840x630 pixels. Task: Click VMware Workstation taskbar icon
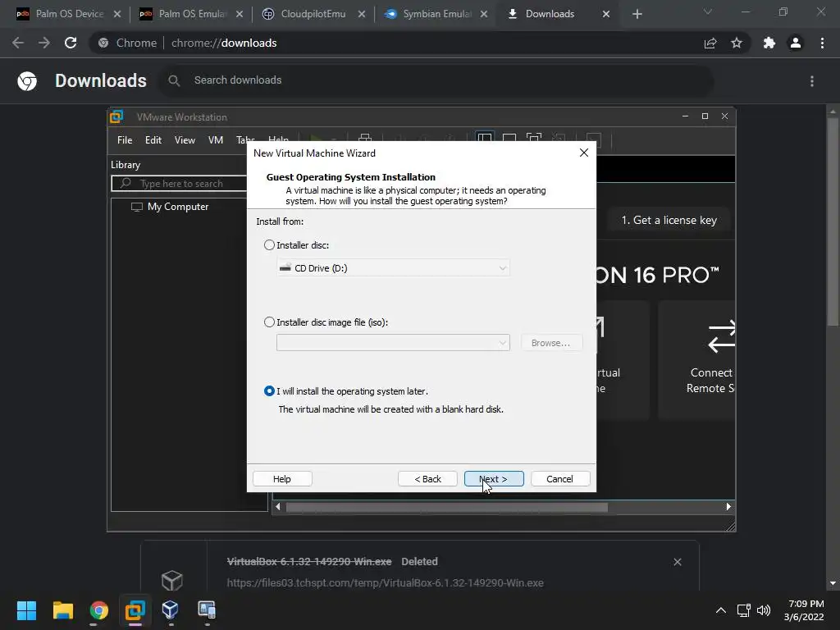(135, 610)
